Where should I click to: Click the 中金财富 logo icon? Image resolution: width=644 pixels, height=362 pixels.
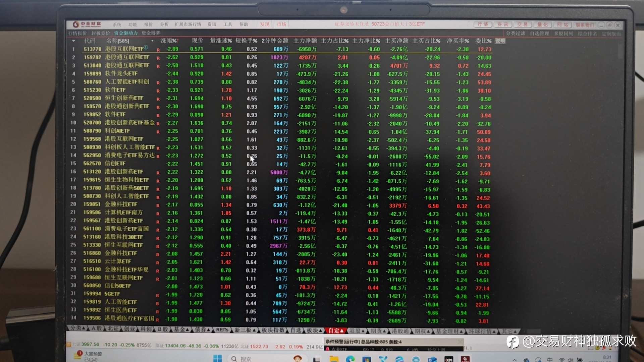[75, 24]
